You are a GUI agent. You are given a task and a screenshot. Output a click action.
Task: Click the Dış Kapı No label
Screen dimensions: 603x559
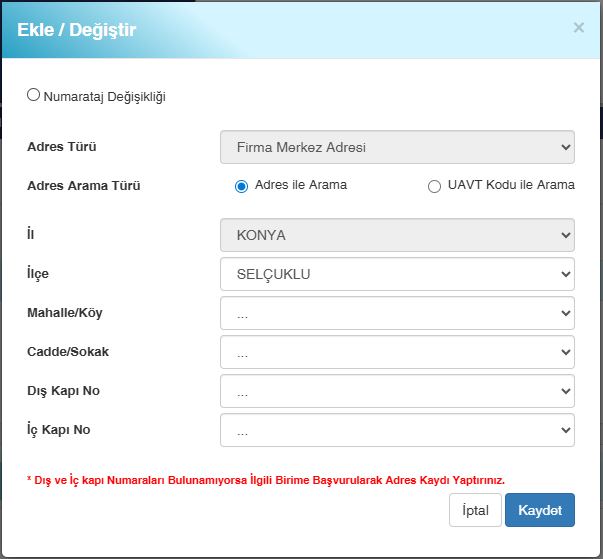pos(64,391)
